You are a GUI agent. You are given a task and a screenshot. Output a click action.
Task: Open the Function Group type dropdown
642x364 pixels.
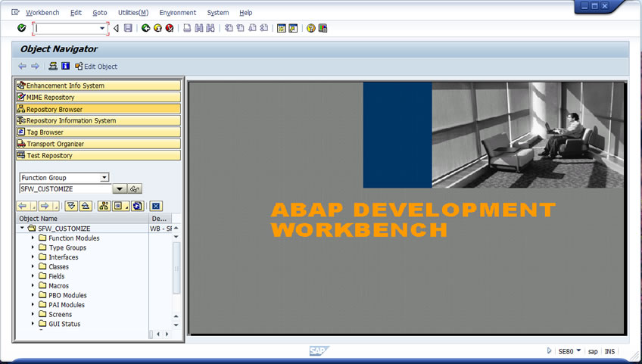[104, 177]
